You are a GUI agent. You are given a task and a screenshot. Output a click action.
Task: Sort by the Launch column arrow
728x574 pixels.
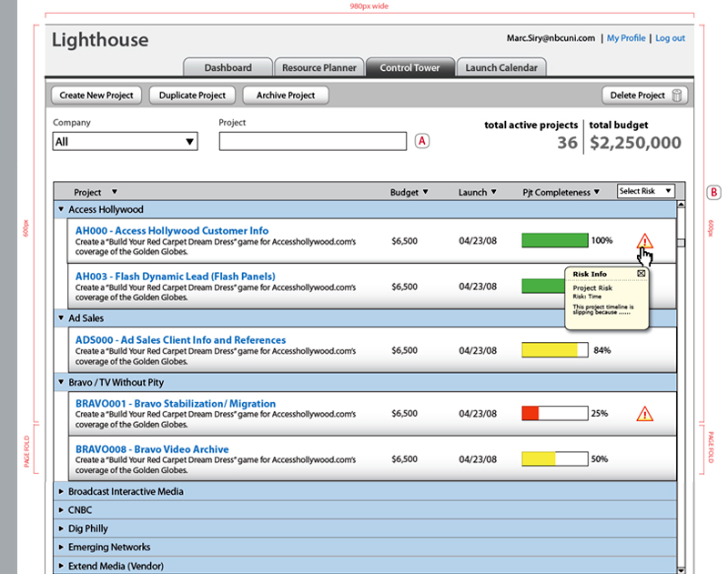[493, 192]
